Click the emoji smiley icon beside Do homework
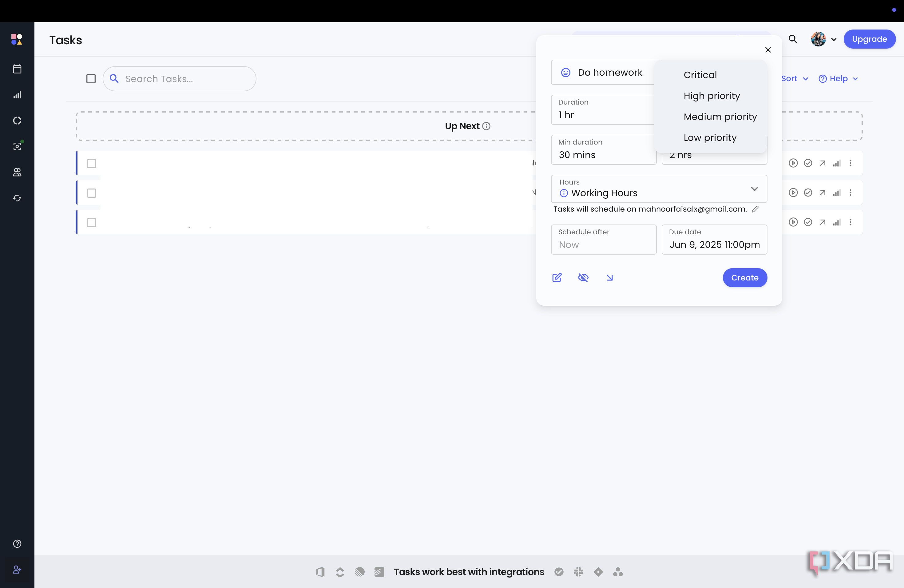The width and height of the screenshot is (904, 588). pyautogui.click(x=565, y=73)
